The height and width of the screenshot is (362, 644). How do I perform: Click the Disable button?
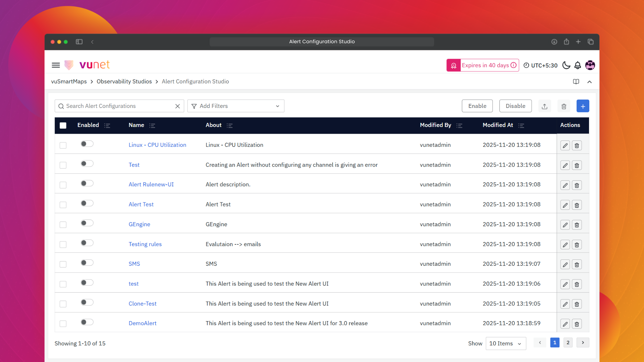point(515,106)
